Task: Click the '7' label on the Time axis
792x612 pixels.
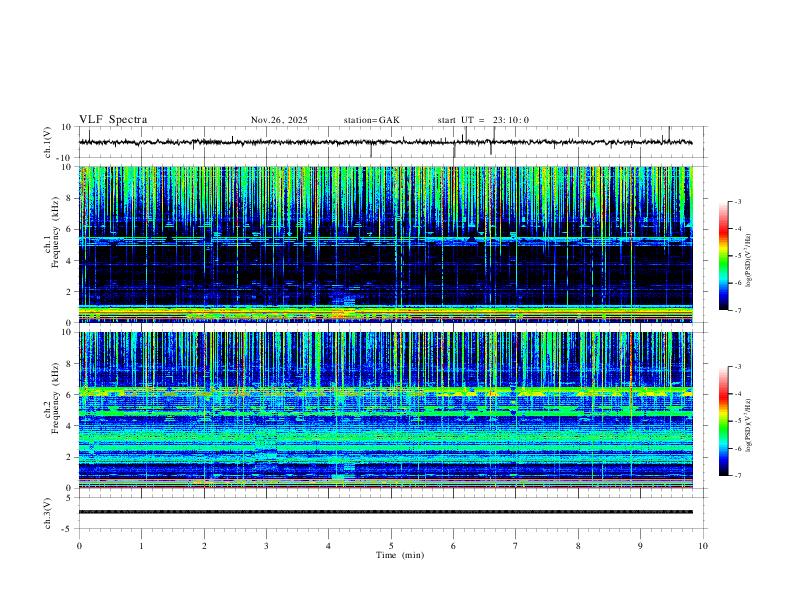Action: click(x=516, y=546)
